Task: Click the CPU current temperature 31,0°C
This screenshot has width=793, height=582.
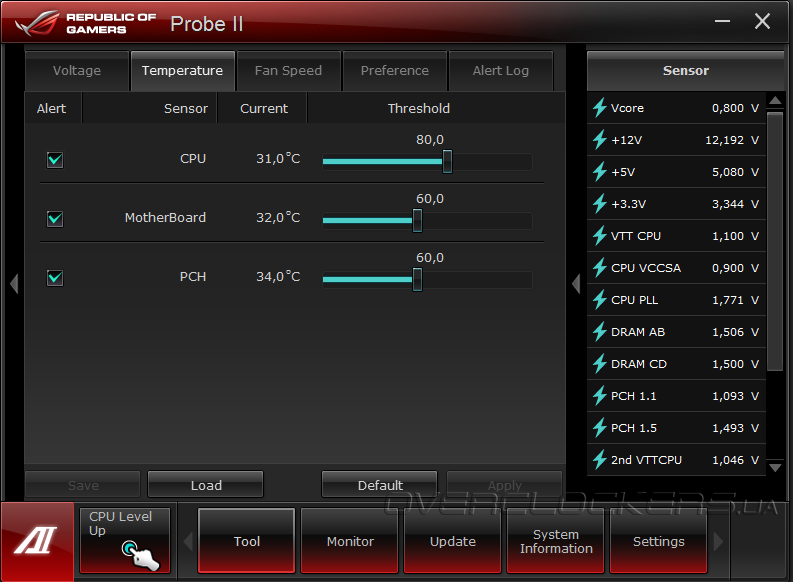Action: [x=278, y=159]
